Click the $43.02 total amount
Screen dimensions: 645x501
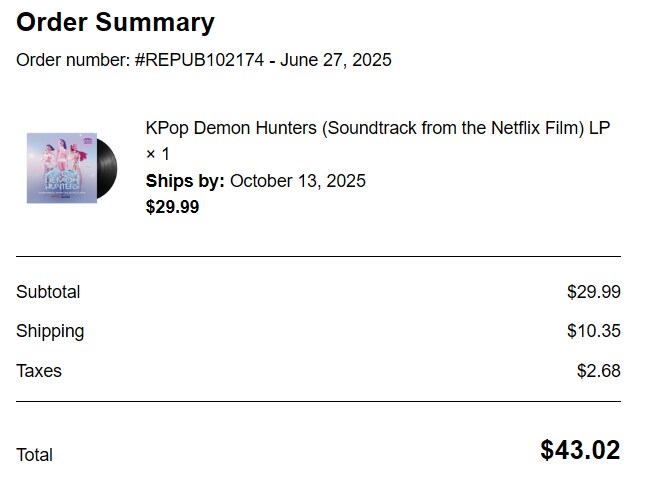(580, 450)
